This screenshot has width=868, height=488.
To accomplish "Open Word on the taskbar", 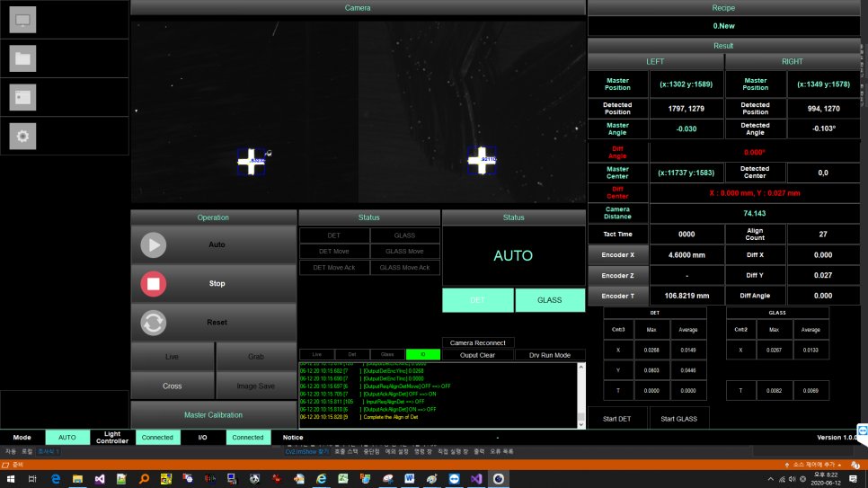I will click(x=410, y=479).
